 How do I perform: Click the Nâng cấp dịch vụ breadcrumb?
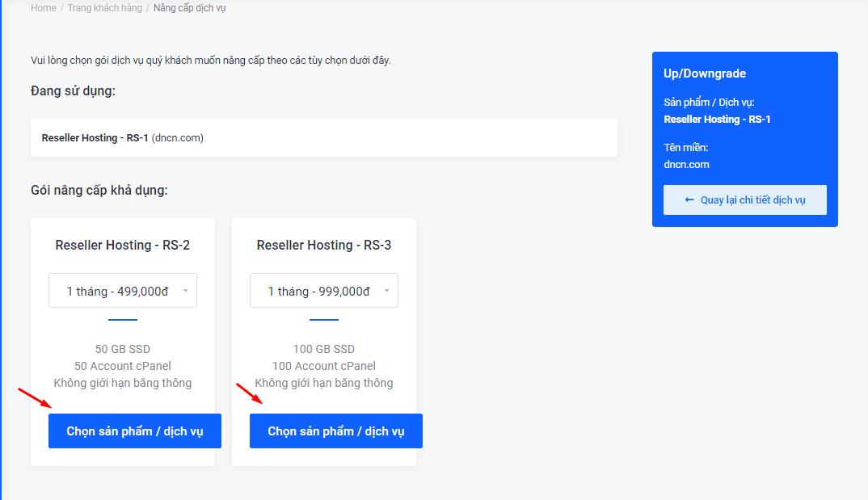click(191, 8)
